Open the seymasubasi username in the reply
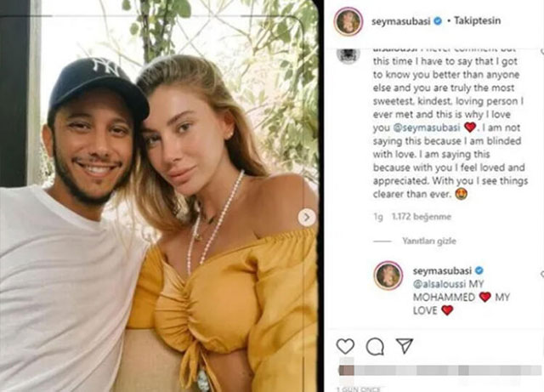This screenshot has width=544, height=392. click(442, 270)
